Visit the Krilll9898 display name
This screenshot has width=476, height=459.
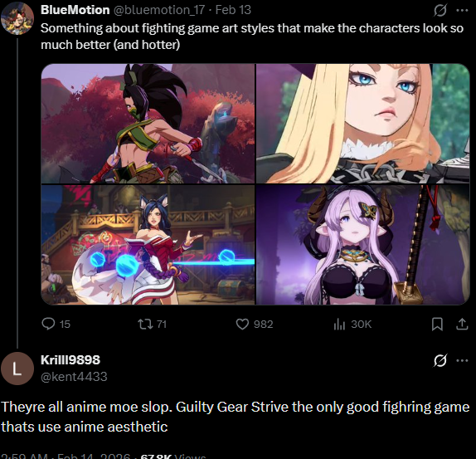(70, 359)
